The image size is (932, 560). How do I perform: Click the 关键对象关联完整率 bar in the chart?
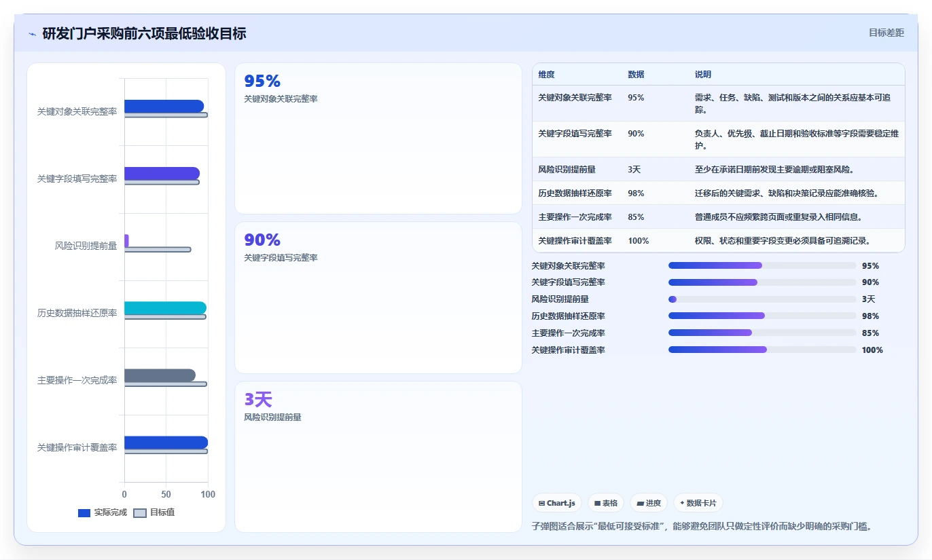tap(164, 106)
